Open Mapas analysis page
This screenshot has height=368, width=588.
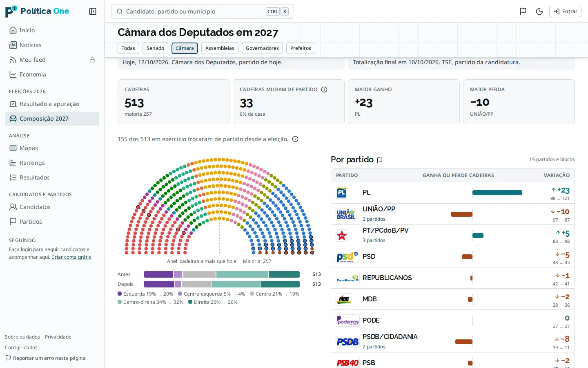pos(52,148)
